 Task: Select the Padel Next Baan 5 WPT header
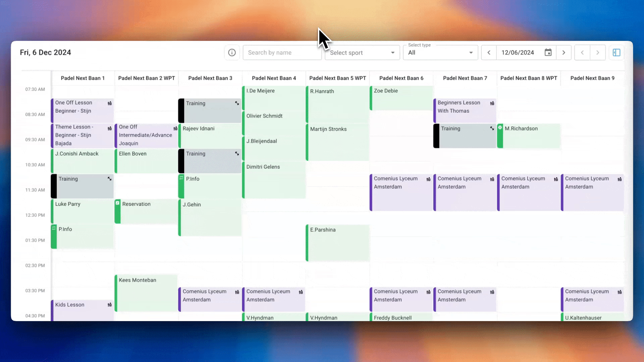(x=337, y=78)
